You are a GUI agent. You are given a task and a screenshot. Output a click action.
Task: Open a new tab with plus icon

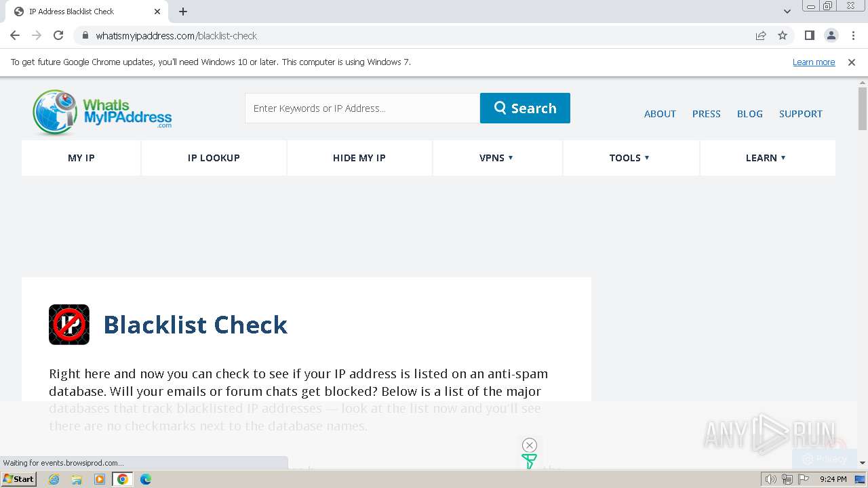click(183, 12)
